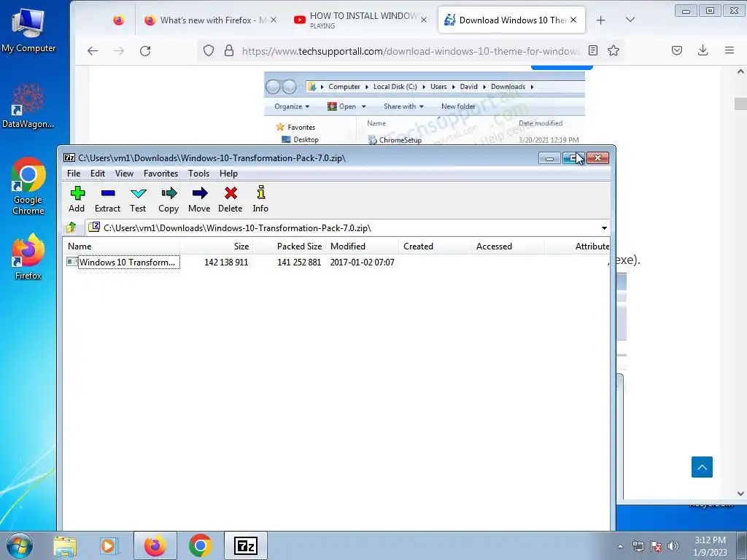The width and height of the screenshot is (747, 560).
Task: Open the Edit menu in 7-Zip
Action: pyautogui.click(x=98, y=174)
